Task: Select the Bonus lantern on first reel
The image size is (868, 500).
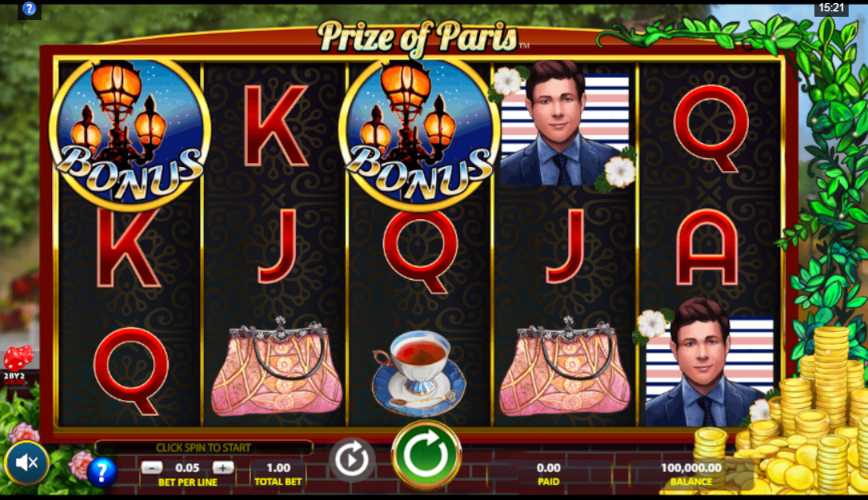Action: (x=130, y=133)
